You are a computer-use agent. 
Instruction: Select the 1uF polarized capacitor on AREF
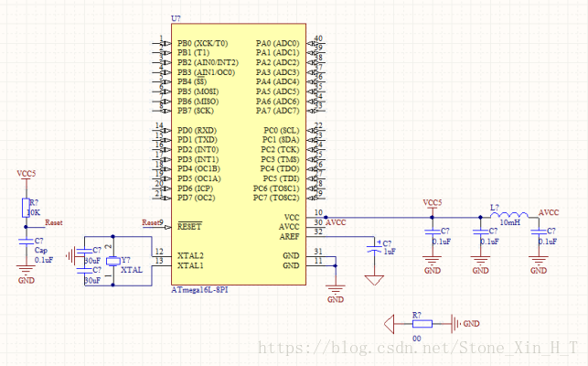(x=374, y=249)
